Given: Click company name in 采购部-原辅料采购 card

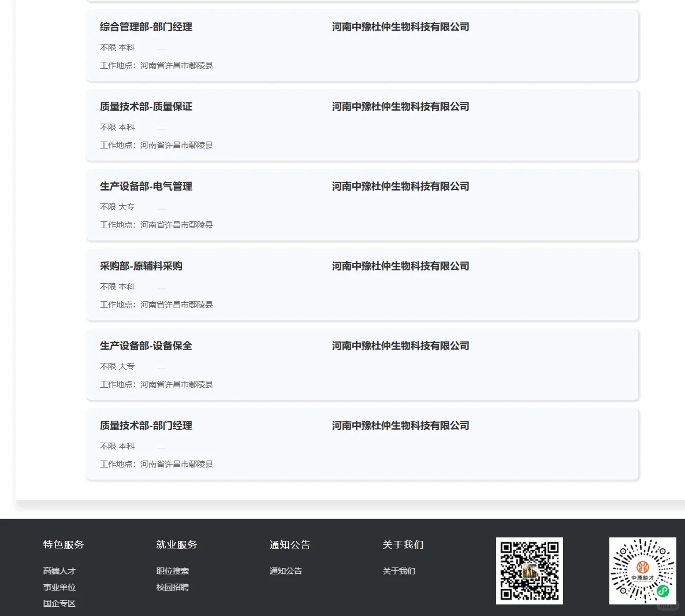Looking at the screenshot, I should point(401,266).
